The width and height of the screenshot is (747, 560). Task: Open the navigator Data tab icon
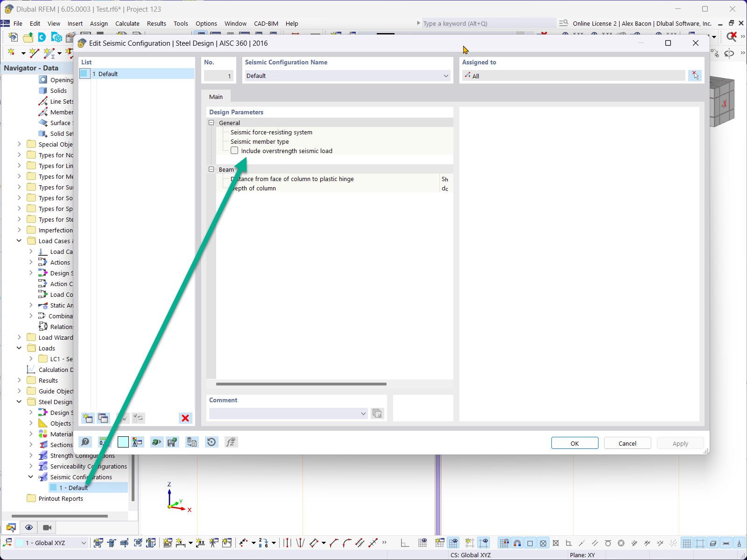pos(11,527)
